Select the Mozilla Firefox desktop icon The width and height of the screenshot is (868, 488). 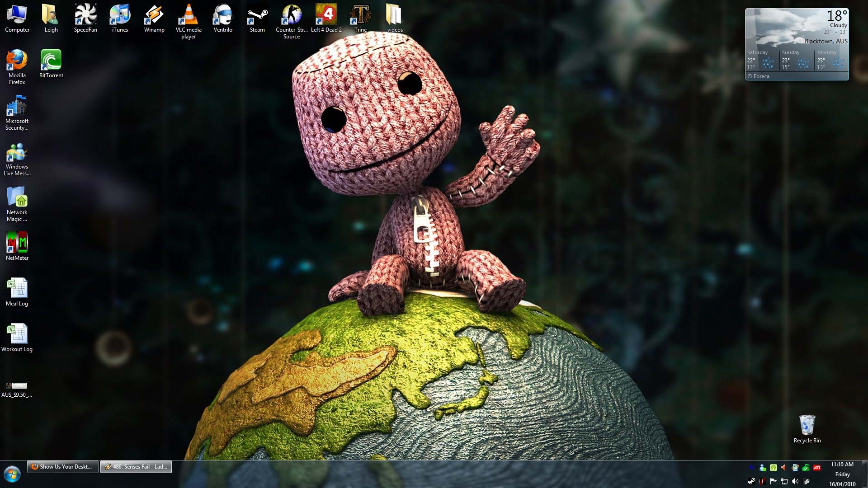[x=17, y=67]
